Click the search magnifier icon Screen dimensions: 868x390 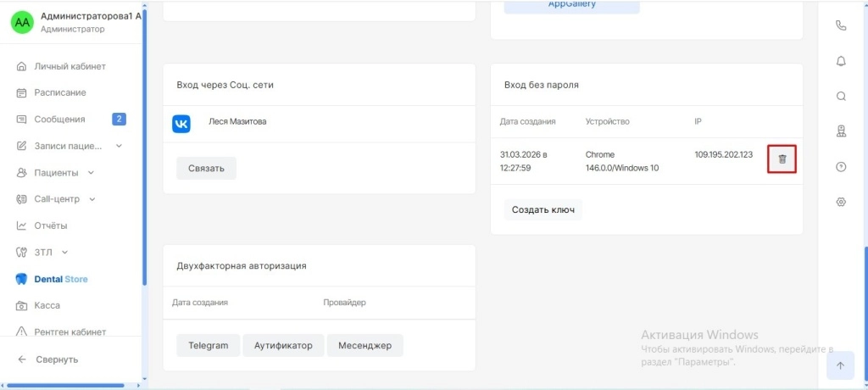click(841, 96)
